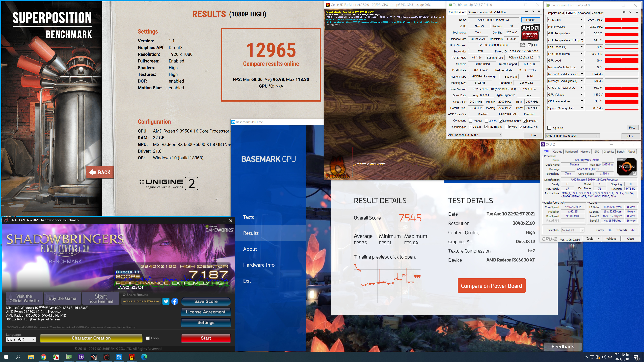Share score via Twitter icon in FFXIV Benchmark

coord(166,301)
